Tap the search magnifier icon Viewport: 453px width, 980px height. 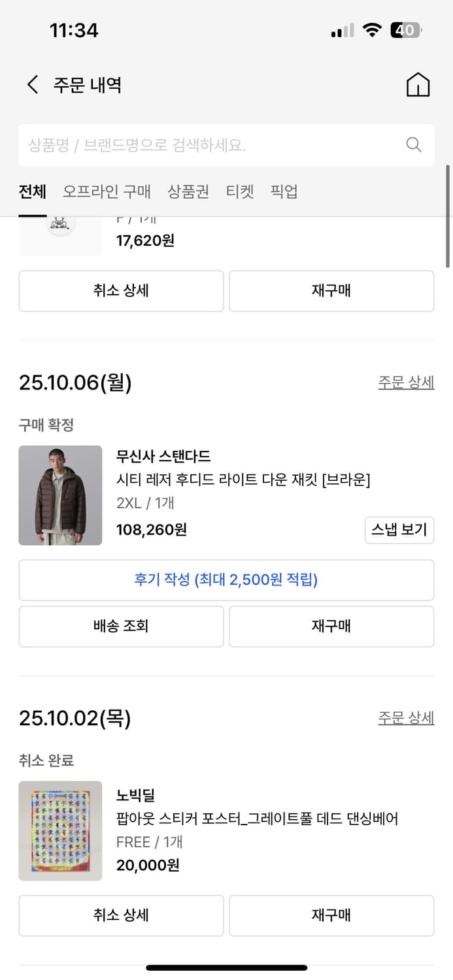413,145
